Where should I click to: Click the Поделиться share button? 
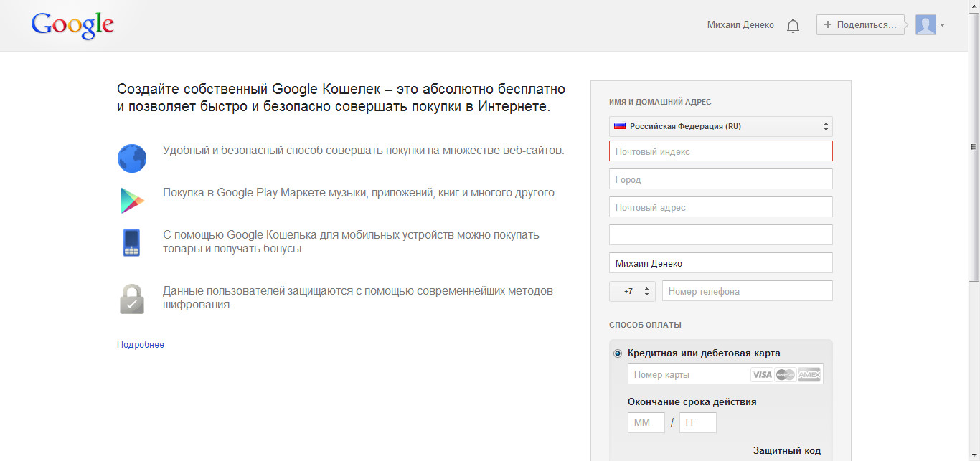point(859,25)
